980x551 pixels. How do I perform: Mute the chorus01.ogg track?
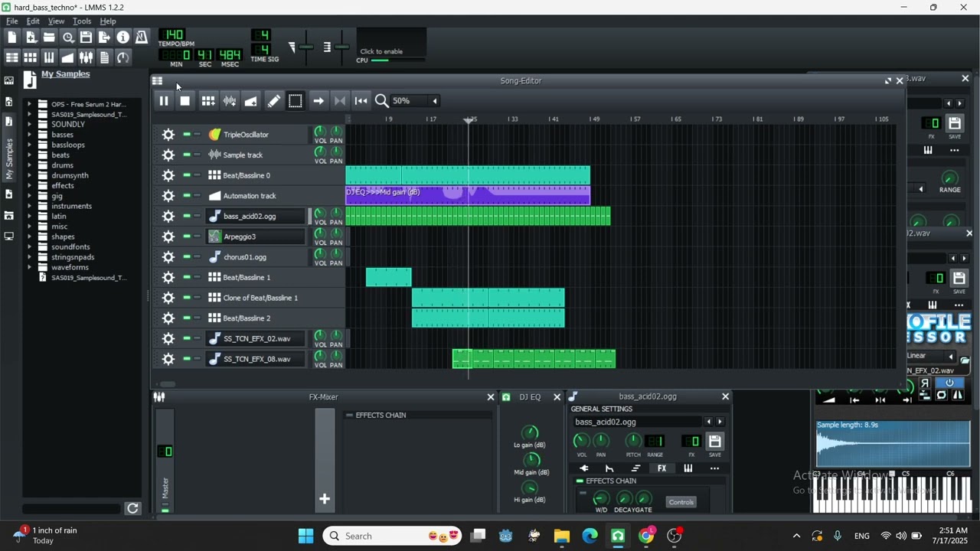pos(187,257)
